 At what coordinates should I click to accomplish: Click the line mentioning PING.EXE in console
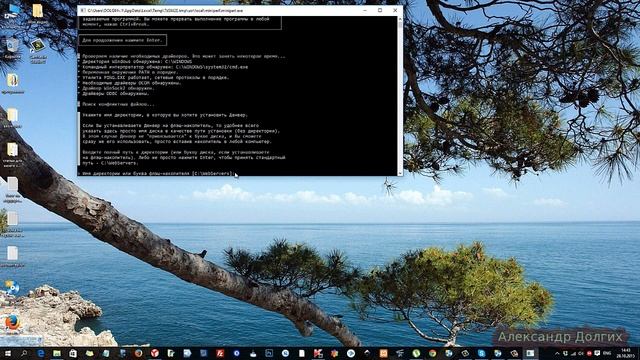(x=156, y=77)
